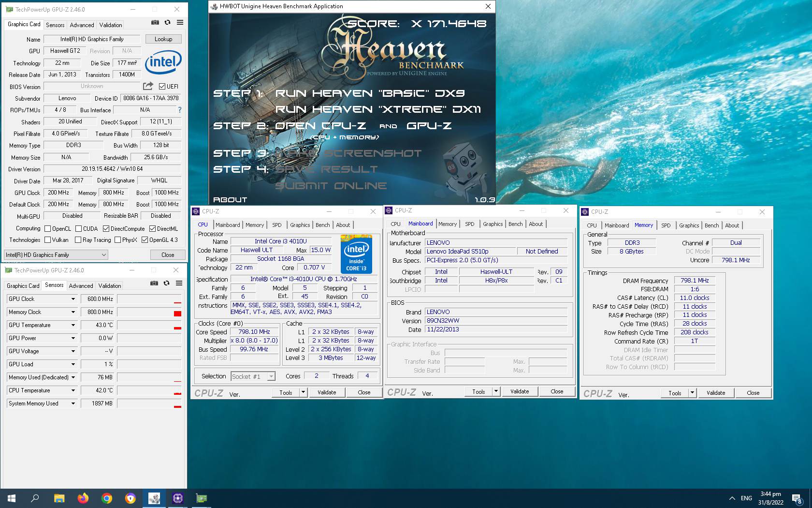Click the ENG language indicator

[746, 498]
